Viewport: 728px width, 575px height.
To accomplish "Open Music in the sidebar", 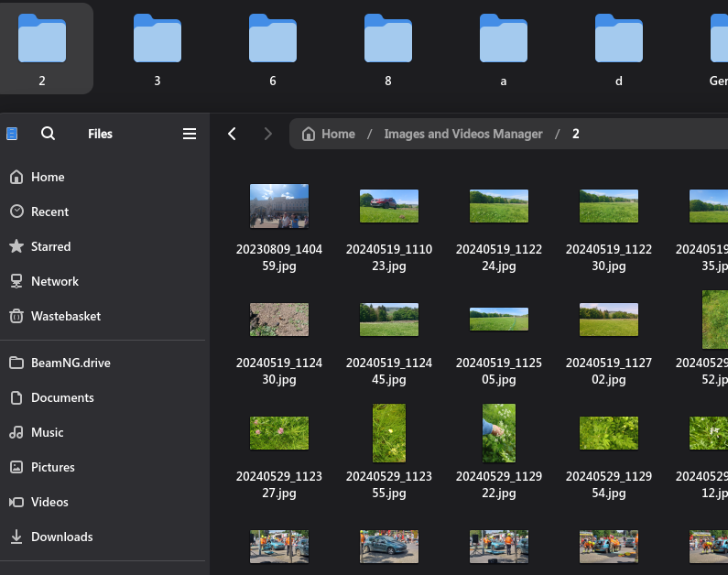I will (103, 432).
